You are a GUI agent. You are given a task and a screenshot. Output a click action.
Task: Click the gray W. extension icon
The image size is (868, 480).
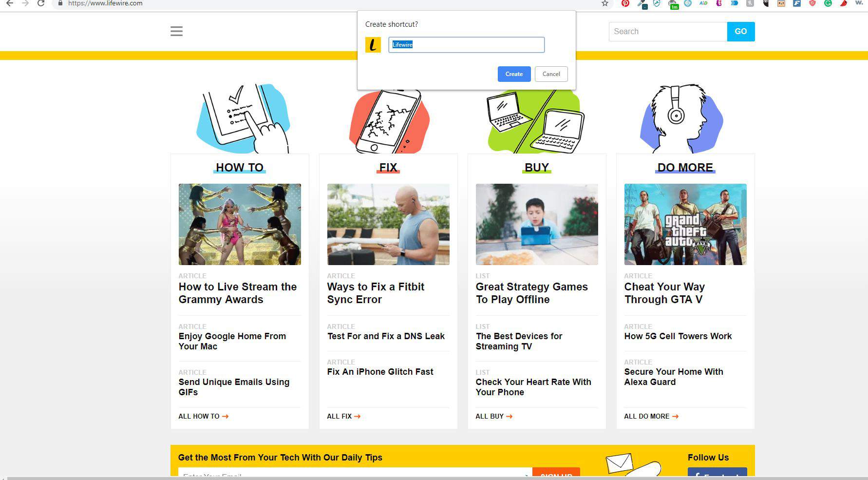859,2
